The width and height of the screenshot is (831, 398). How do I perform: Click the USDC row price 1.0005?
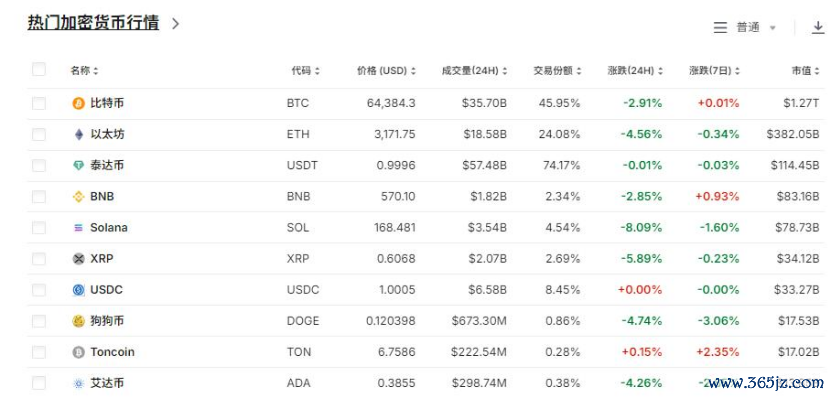[396, 290]
